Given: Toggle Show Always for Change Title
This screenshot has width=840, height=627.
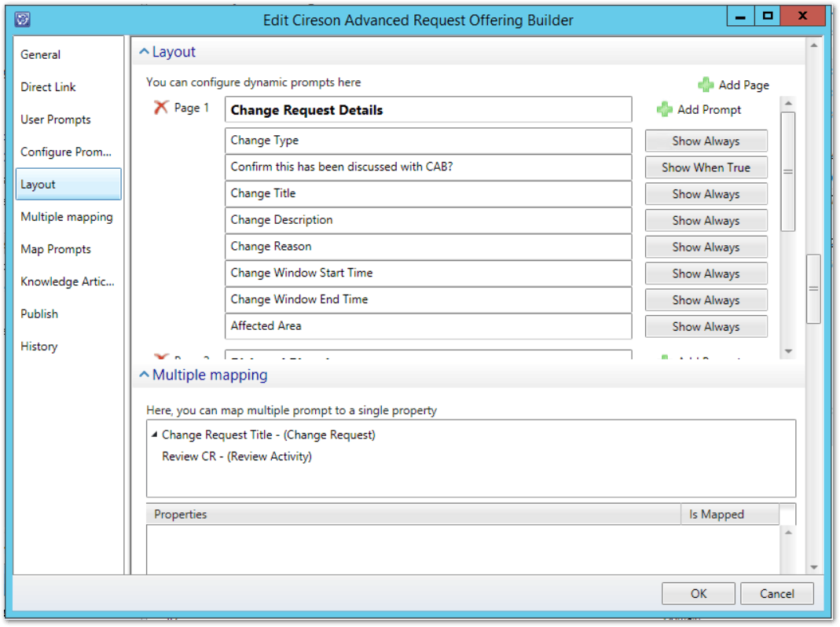Looking at the screenshot, I should pos(706,194).
